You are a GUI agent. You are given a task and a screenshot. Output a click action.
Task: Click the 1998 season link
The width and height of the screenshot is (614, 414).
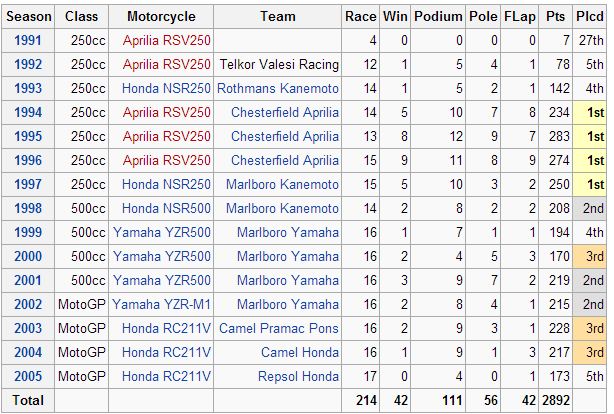tap(28, 208)
